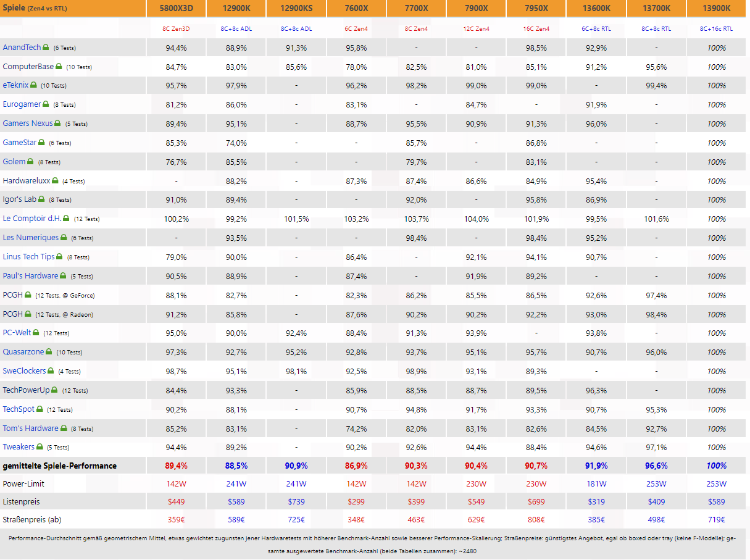The image size is (750, 560).
Task: Follow the Igor's Lab link
Action: (20, 199)
